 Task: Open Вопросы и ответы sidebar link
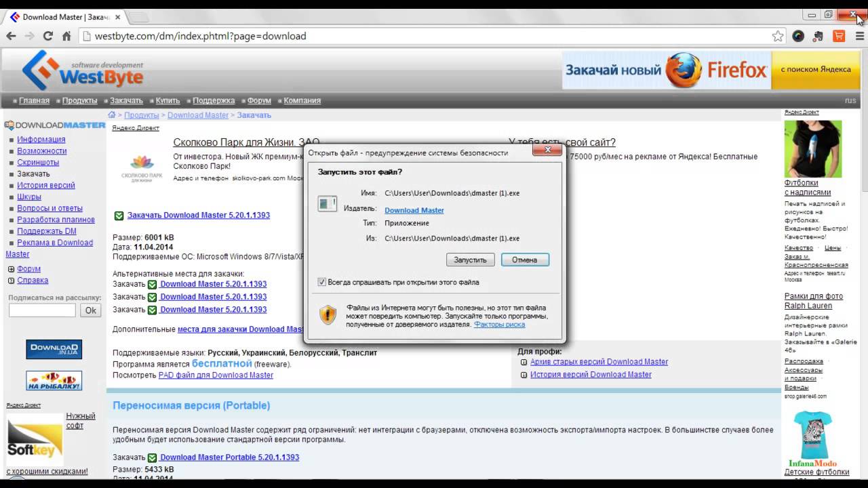(50, 208)
